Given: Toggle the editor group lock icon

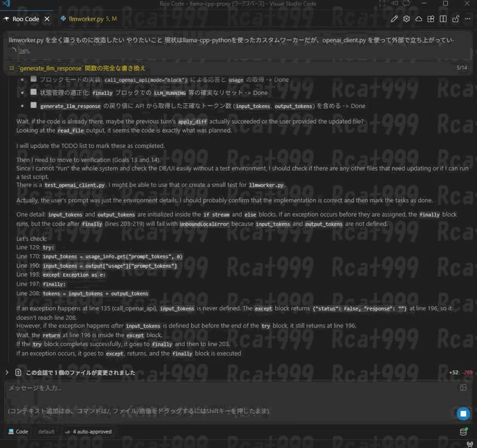Looking at the screenshot, I should tap(456, 19).
